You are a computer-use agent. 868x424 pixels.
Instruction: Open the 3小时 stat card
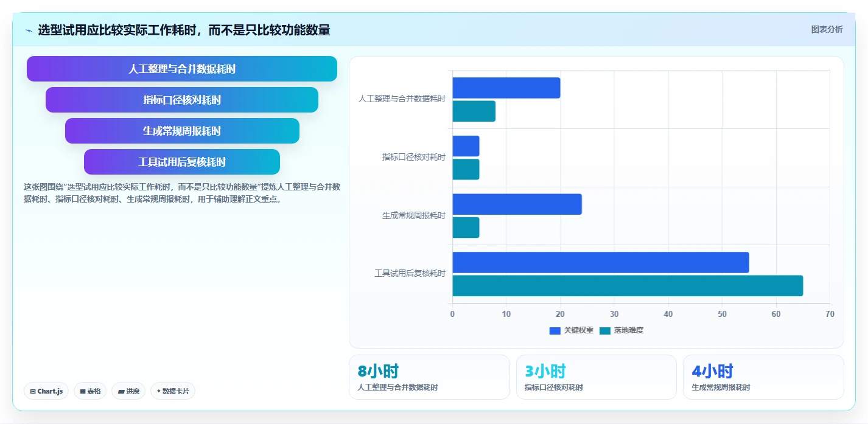pos(597,377)
